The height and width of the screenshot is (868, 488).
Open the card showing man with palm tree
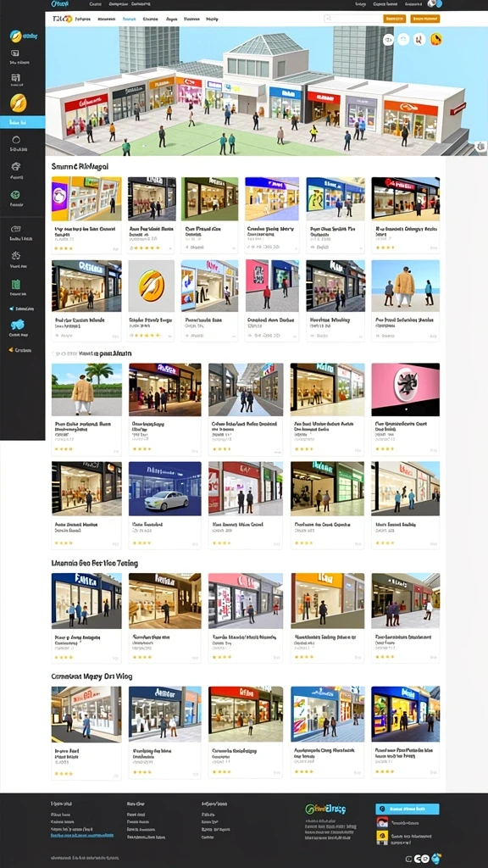(86, 409)
